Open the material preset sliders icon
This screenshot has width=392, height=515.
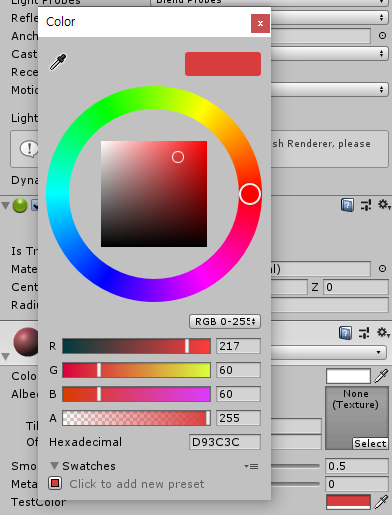[364, 333]
